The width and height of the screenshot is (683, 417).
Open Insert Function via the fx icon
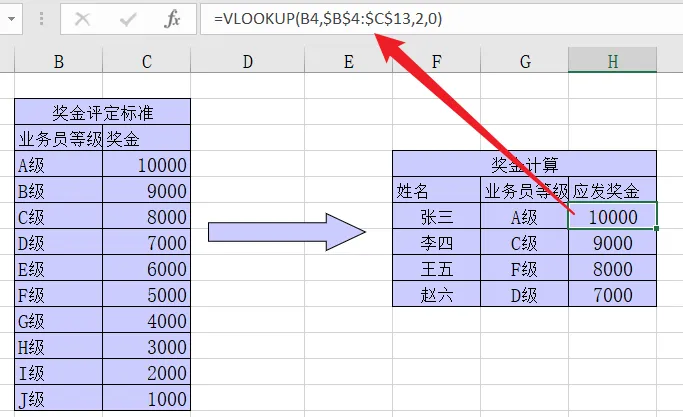click(x=171, y=19)
